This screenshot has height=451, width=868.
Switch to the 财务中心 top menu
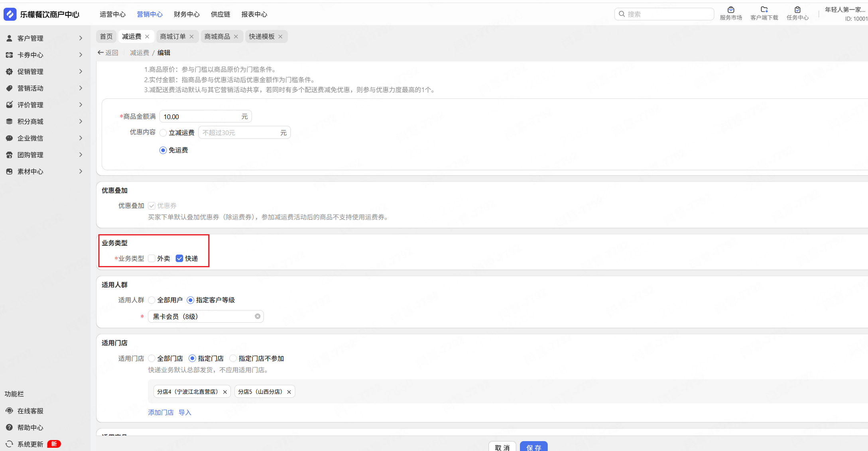[186, 14]
